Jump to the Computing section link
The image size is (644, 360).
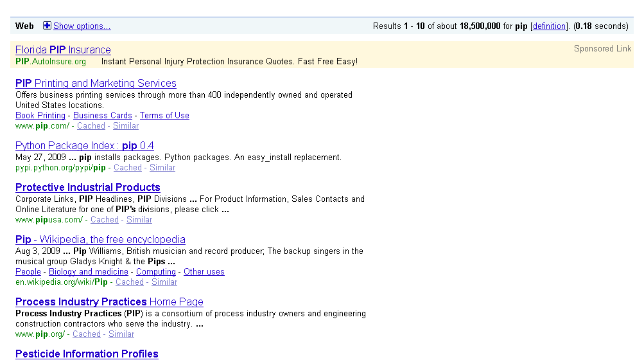(x=156, y=272)
